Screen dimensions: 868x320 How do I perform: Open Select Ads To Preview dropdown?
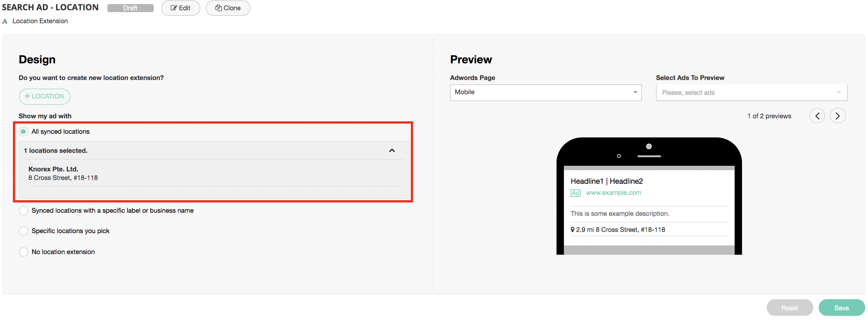click(751, 93)
